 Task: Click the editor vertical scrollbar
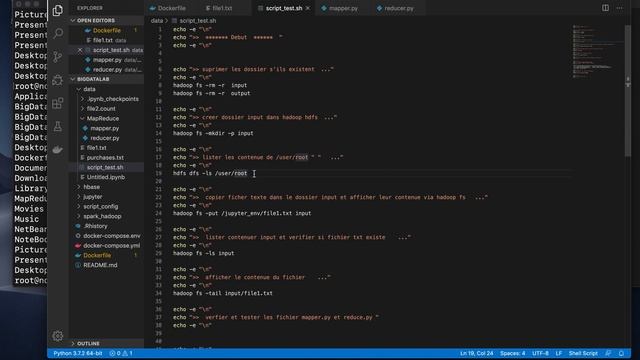tap(627, 91)
